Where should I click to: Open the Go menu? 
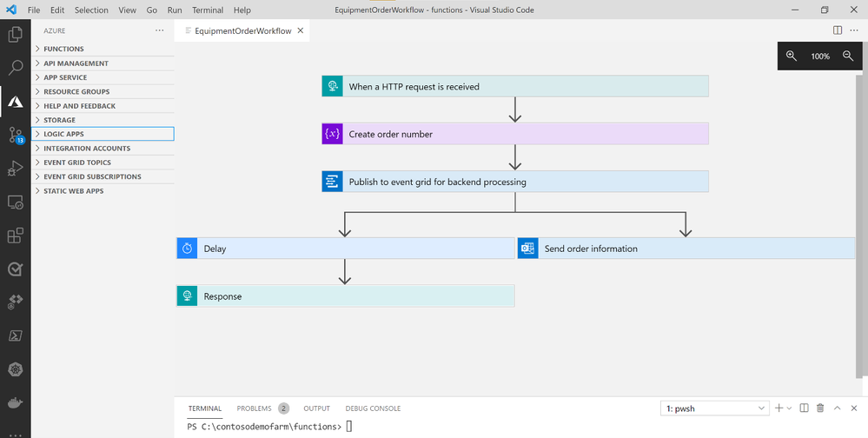pos(152,10)
